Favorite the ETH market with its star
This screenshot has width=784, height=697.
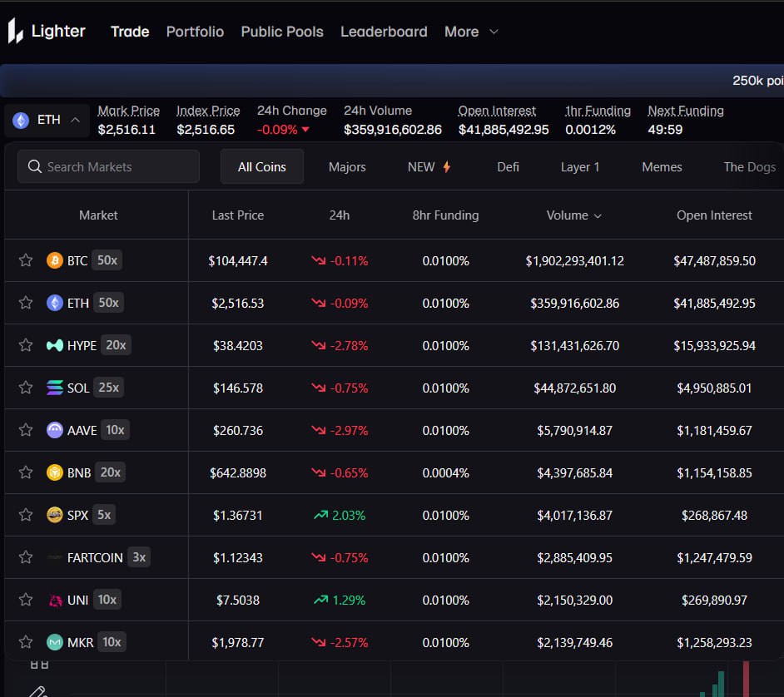point(26,303)
